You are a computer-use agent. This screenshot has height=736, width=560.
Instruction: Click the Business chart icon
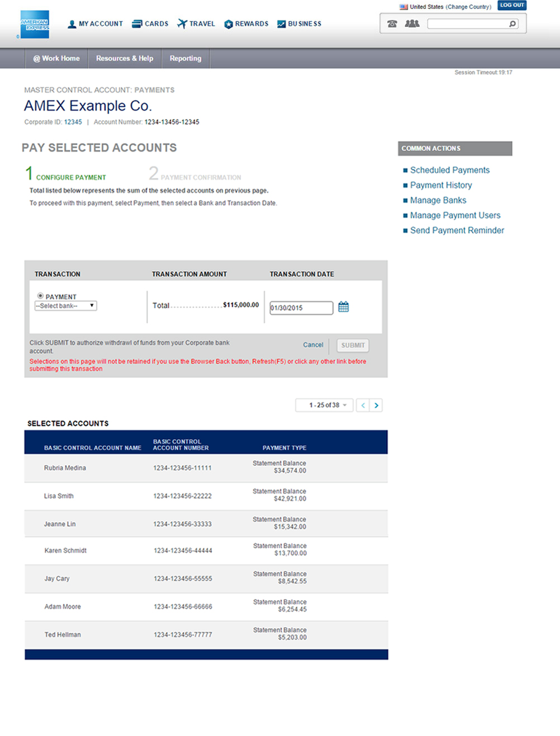tap(282, 24)
